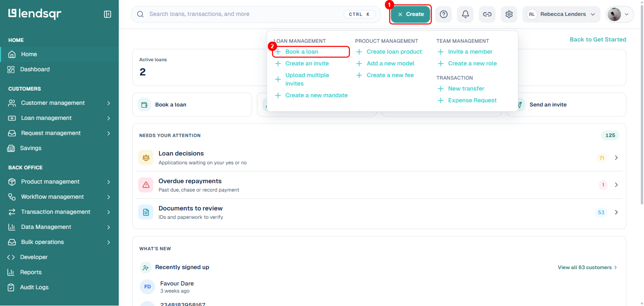Select Book a loan in Create menu

coord(311,52)
